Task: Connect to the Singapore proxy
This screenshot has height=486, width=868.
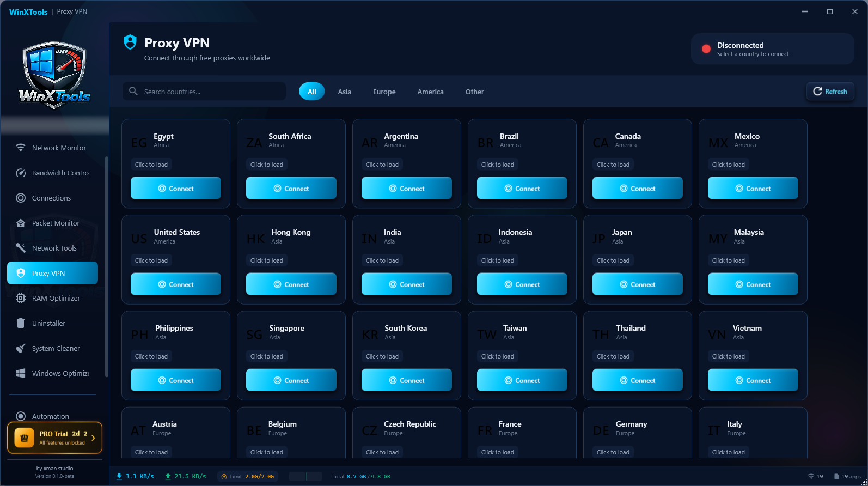Action: [x=291, y=380]
